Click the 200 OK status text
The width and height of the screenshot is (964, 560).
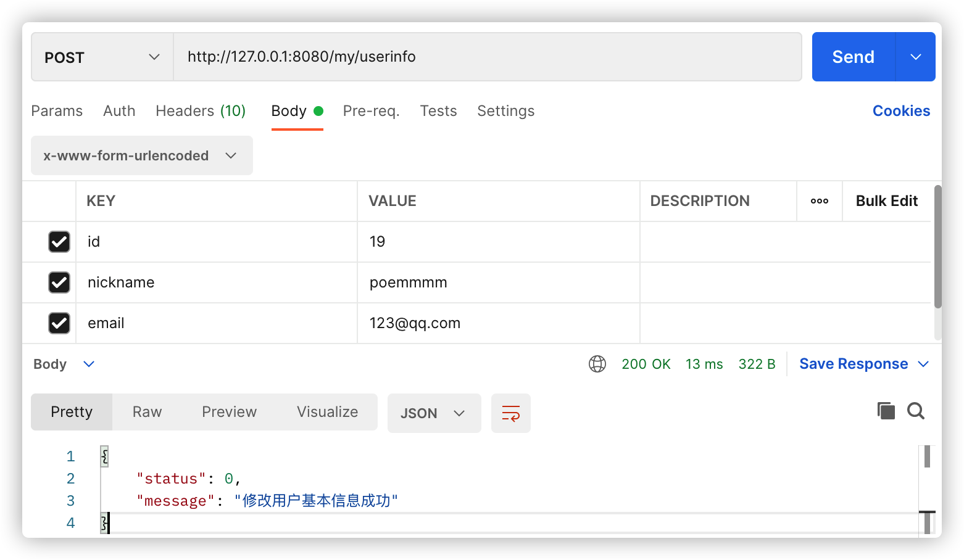point(646,364)
